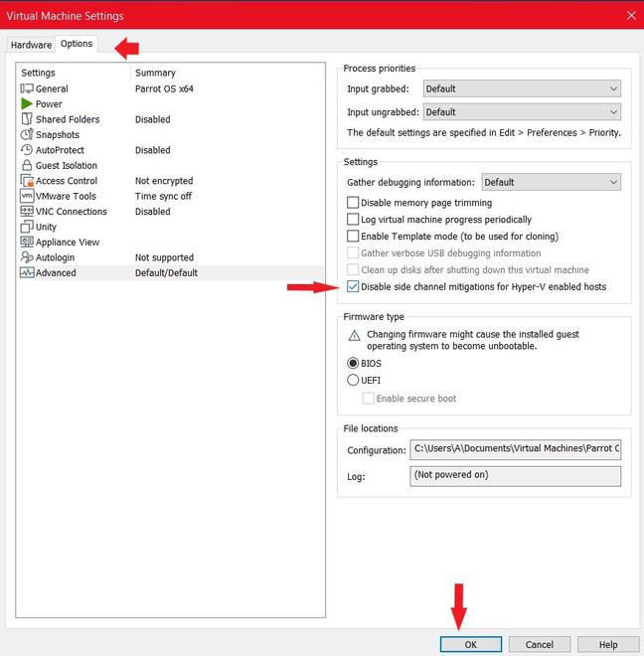644x656 pixels.
Task: Select VNC Connections row label
Action: 72,212
